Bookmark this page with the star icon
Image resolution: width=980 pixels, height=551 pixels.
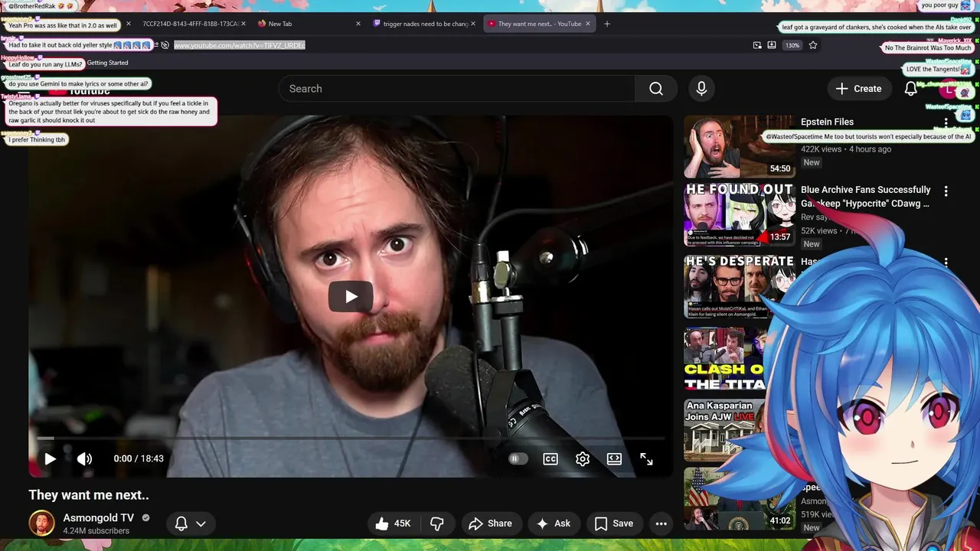point(813,45)
